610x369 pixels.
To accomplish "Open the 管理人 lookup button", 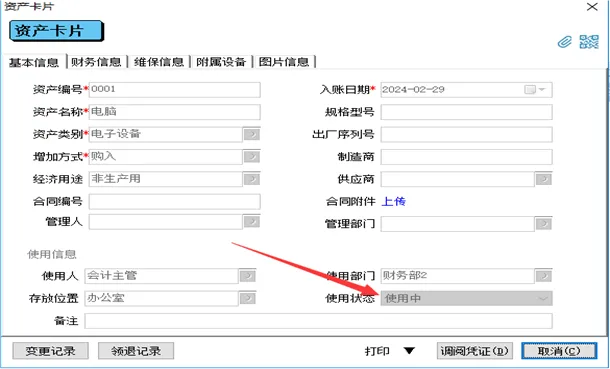I will click(x=252, y=222).
